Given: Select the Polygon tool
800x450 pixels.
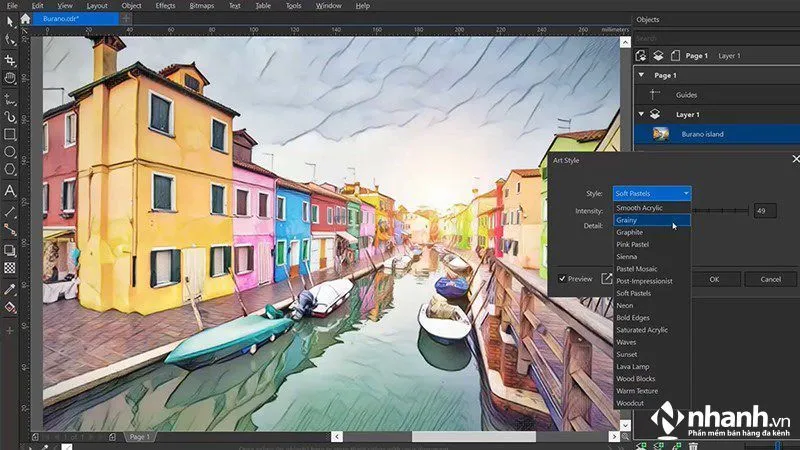Looking at the screenshot, I should point(10,169).
